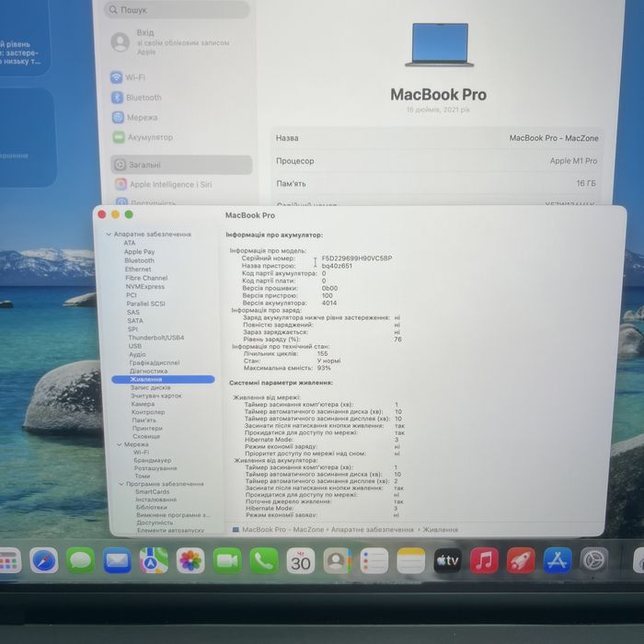The width and height of the screenshot is (644, 644).
Task: Select Wi-Fi in System Settings sidebar
Action: (128, 77)
